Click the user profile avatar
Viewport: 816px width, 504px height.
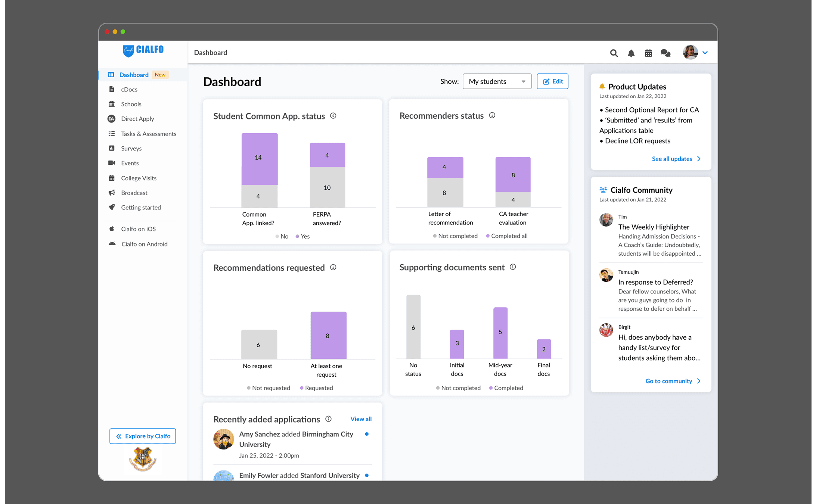tap(690, 52)
